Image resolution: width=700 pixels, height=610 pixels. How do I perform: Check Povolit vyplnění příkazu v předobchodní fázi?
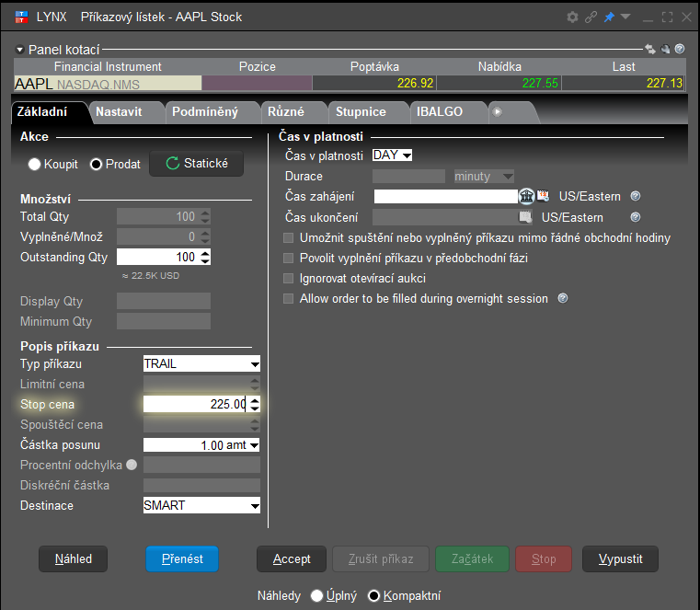289,259
